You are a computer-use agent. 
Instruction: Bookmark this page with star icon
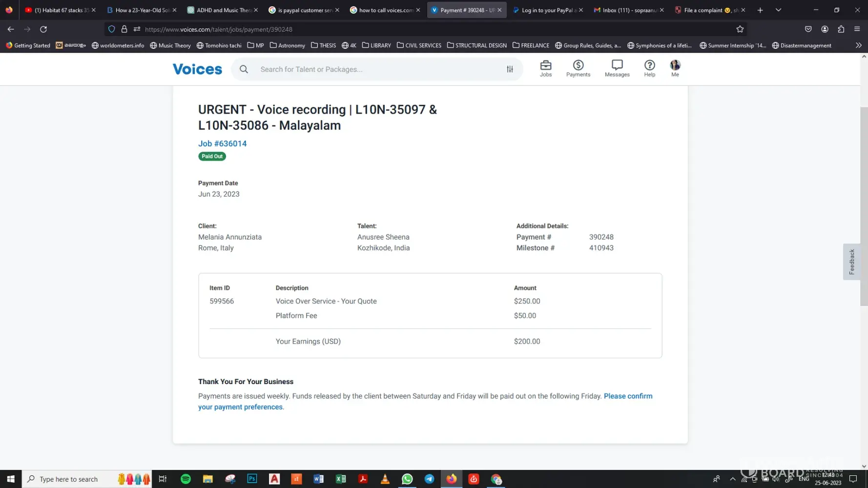tap(740, 29)
